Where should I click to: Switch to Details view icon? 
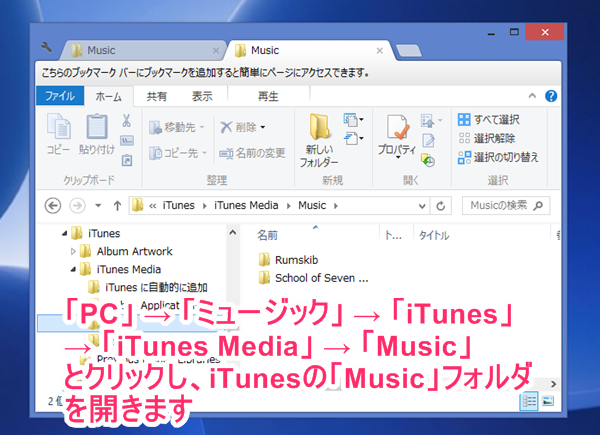coord(529,401)
